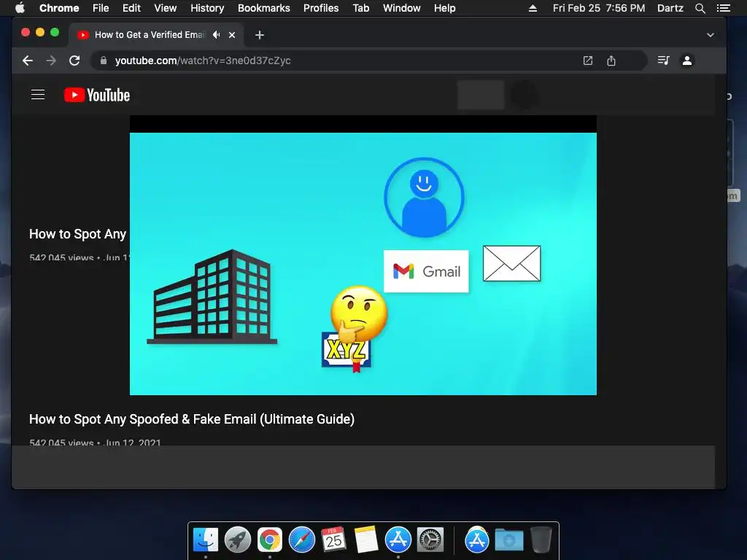Viewport: 747px width, 560px height.
Task: Expand the tab search chevron
Action: click(x=711, y=35)
